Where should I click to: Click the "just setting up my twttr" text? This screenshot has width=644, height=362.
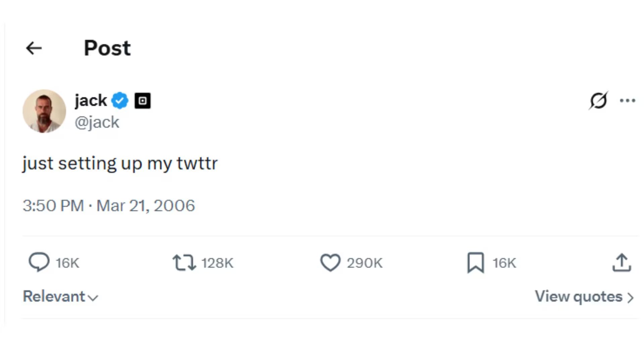120,164
